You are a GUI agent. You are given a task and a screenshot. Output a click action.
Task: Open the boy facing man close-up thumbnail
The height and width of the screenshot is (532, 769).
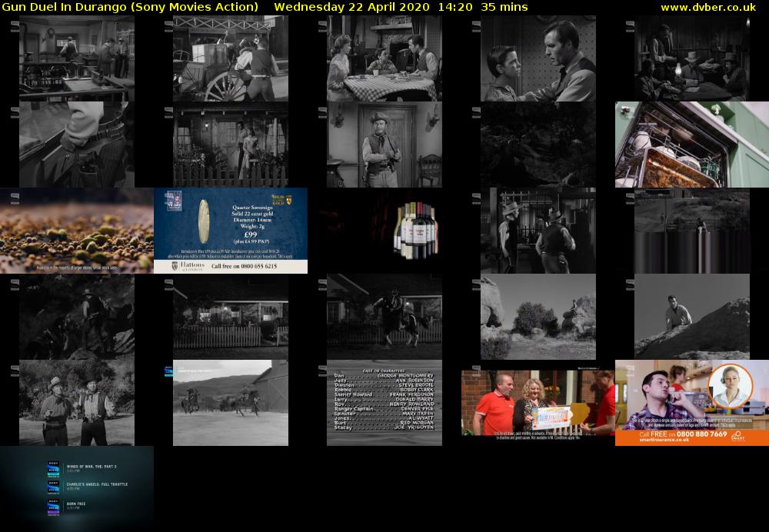point(538,58)
